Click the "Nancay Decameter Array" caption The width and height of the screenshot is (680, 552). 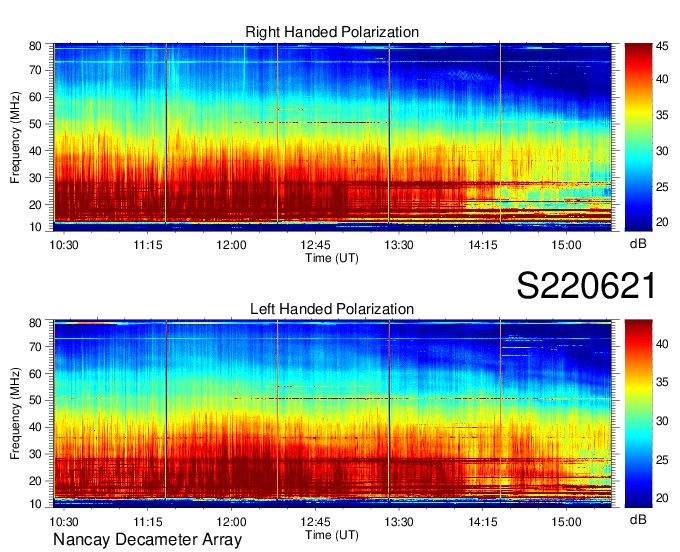point(147,539)
